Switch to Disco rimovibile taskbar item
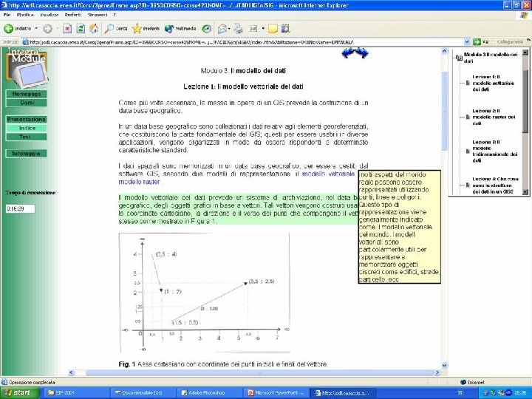 click(143, 393)
